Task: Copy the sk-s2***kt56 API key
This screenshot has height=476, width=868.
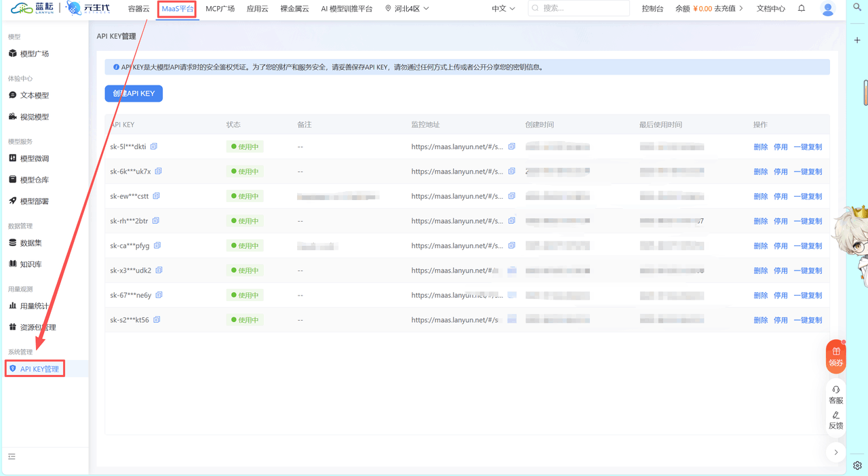Action: [157, 320]
